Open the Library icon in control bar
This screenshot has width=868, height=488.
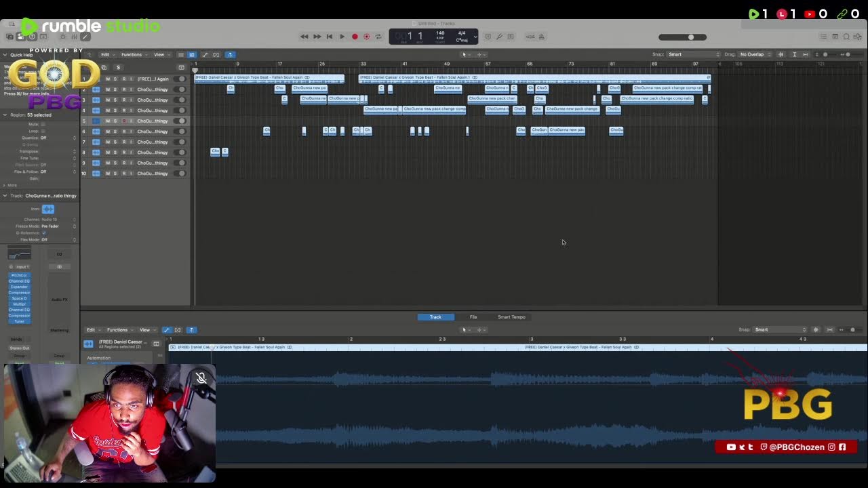coord(9,37)
